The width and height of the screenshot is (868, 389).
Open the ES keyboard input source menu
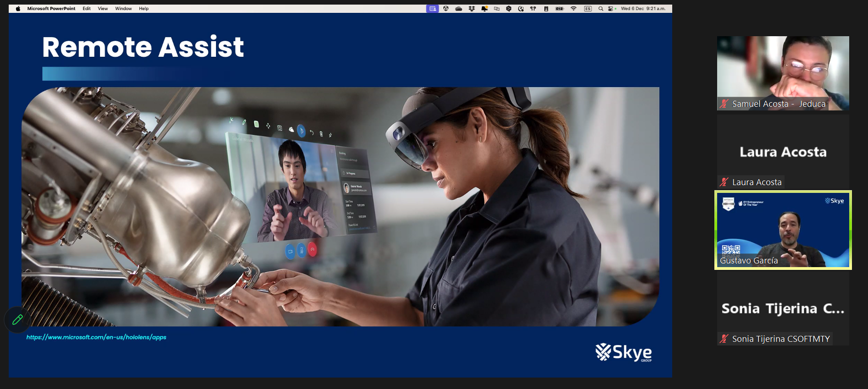[x=588, y=9]
